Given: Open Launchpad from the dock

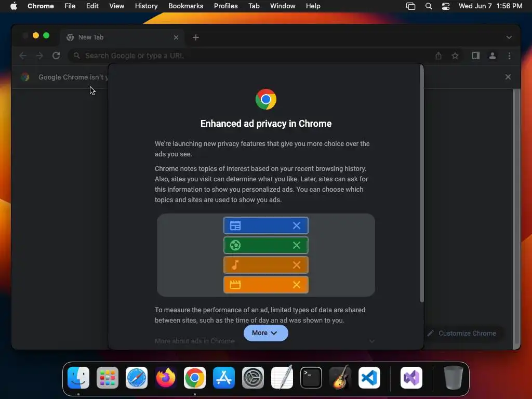Looking at the screenshot, I should [x=108, y=378].
